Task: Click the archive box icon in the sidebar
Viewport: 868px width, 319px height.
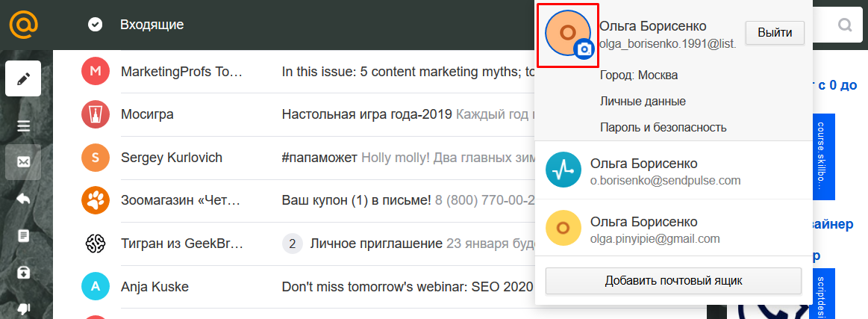Action: (x=23, y=272)
